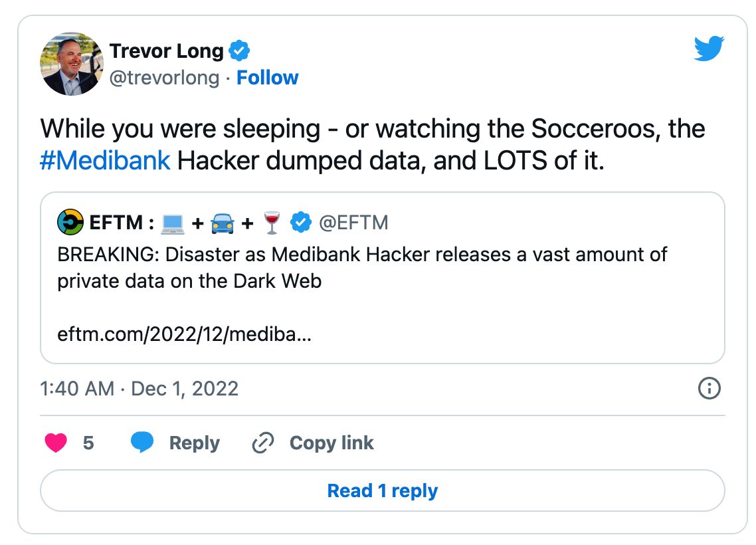Click the laptop emoji in EFTM name
756x545 pixels.
click(173, 223)
